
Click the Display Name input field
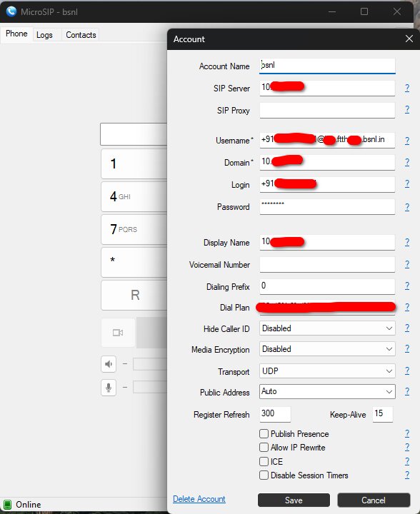pyautogui.click(x=327, y=243)
